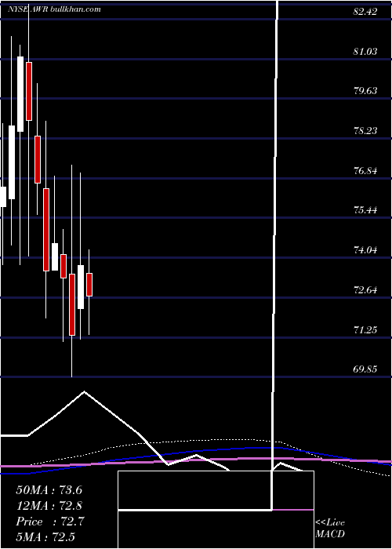Click the 50MA : 73.6 legend value
This screenshot has width=392, height=549.
[49, 490]
